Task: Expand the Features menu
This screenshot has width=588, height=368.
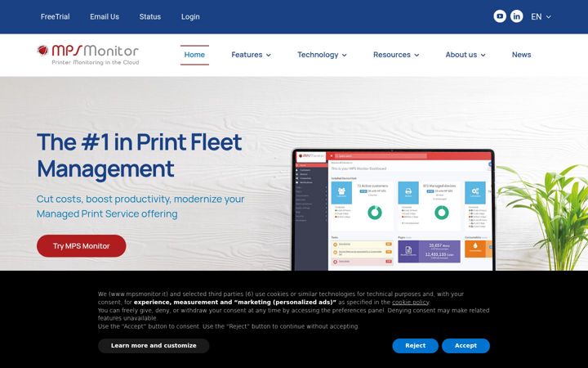Action: [x=251, y=55]
